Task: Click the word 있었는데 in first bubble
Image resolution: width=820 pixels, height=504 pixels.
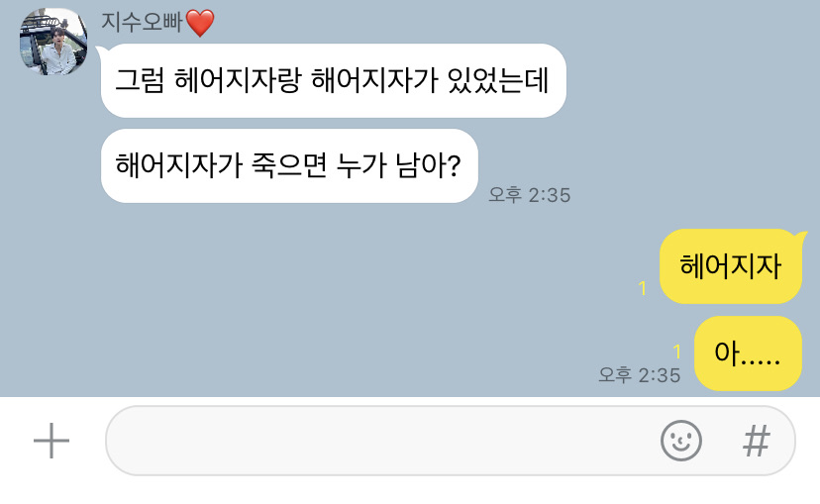Action: click(498, 80)
